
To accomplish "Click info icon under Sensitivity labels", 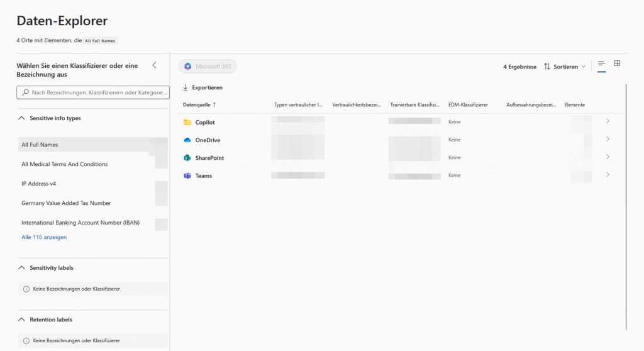I will pyautogui.click(x=26, y=289).
